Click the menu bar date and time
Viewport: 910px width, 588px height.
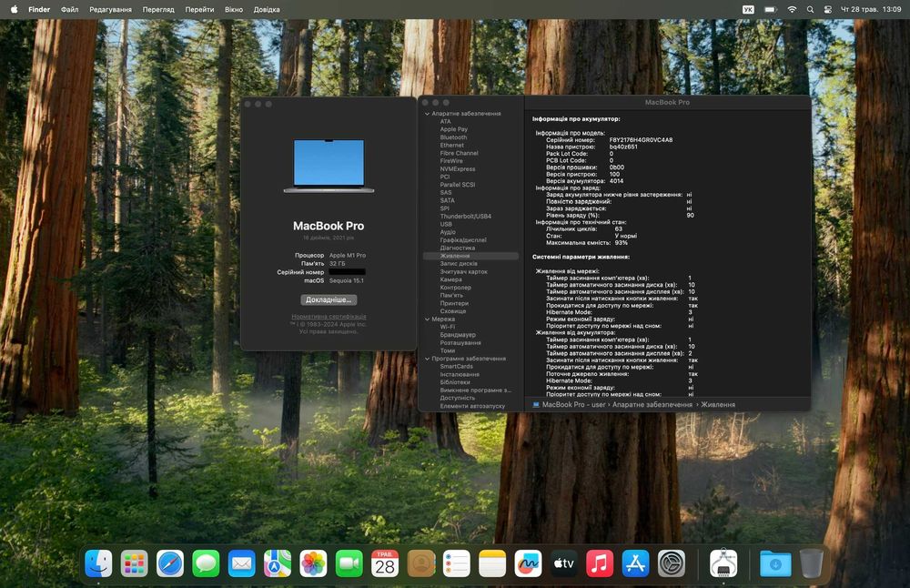871,9
